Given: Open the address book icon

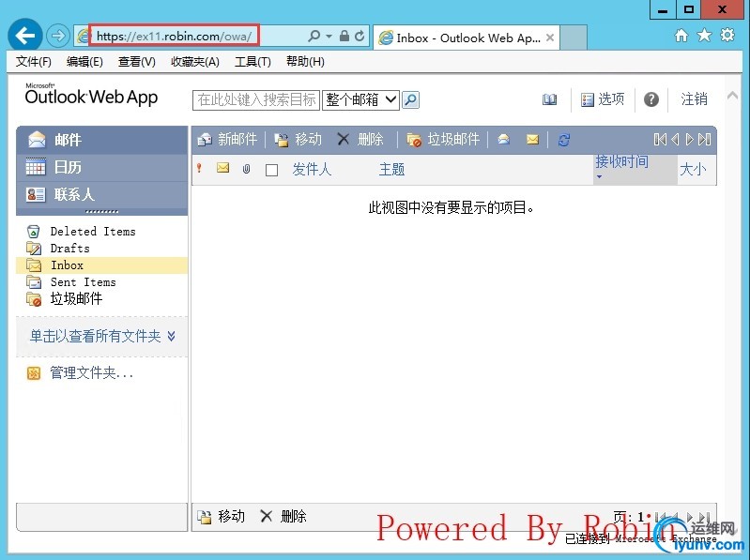Looking at the screenshot, I should (549, 99).
